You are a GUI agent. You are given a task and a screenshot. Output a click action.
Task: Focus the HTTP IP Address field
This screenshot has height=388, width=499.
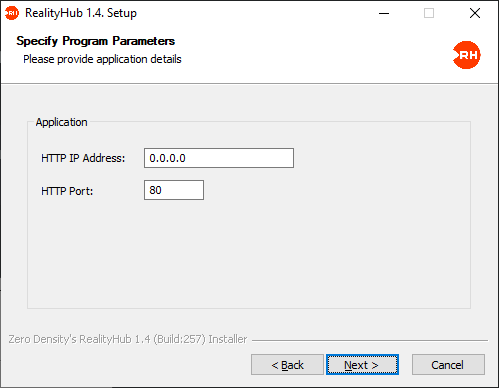pyautogui.click(x=219, y=158)
